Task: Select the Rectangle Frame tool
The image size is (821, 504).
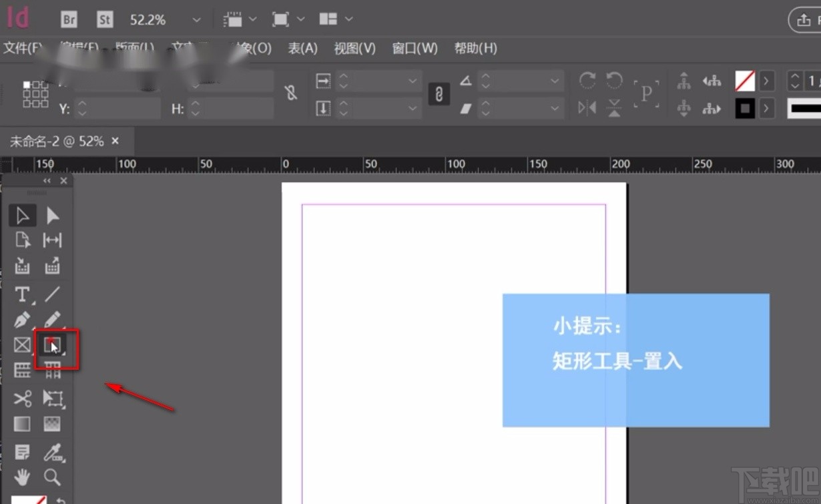Action: [23, 344]
